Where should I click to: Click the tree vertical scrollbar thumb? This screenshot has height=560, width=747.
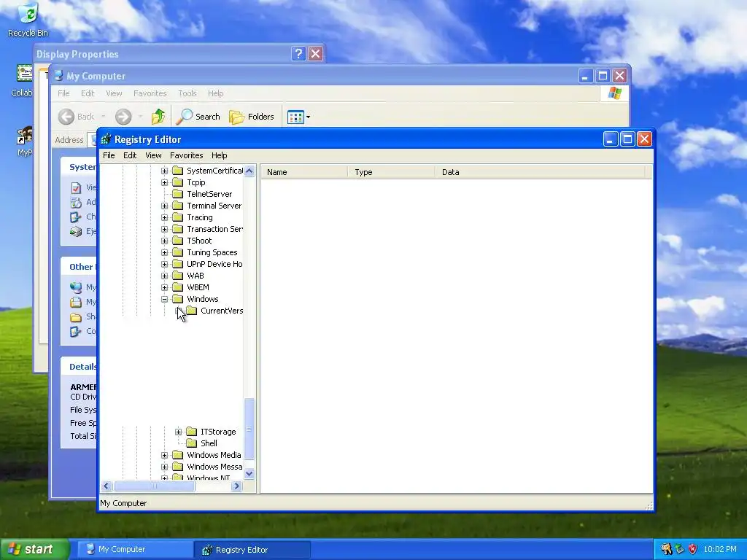(x=249, y=429)
